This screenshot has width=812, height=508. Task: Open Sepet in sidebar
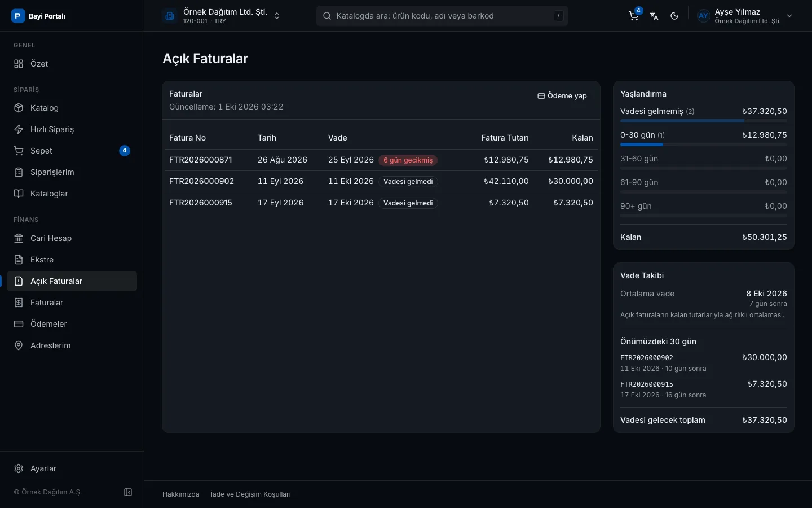72,151
